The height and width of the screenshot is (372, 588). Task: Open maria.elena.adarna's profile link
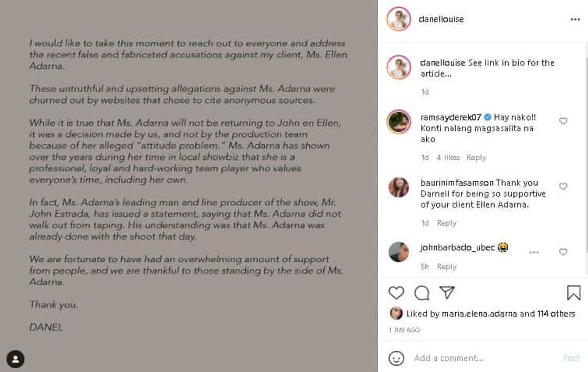click(463, 314)
